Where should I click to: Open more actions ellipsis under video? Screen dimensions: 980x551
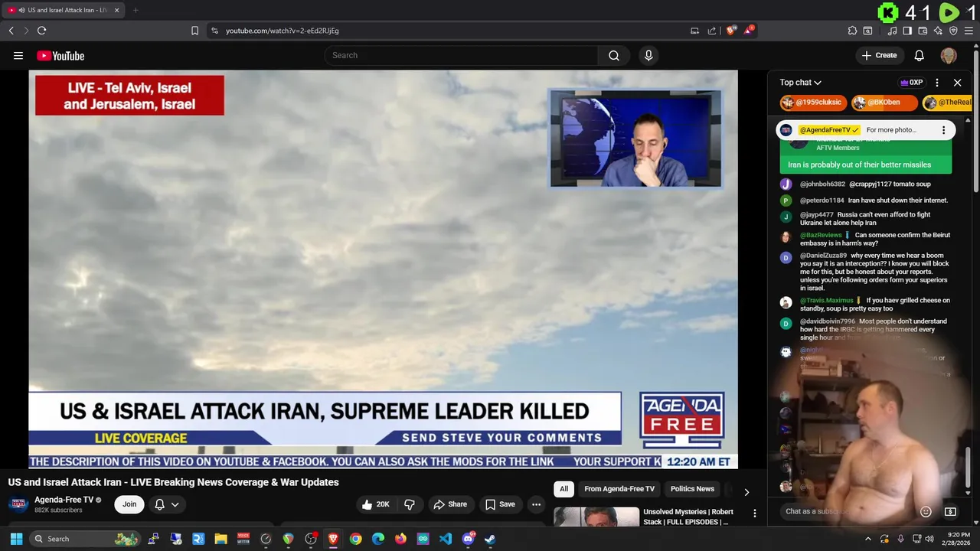tap(536, 504)
